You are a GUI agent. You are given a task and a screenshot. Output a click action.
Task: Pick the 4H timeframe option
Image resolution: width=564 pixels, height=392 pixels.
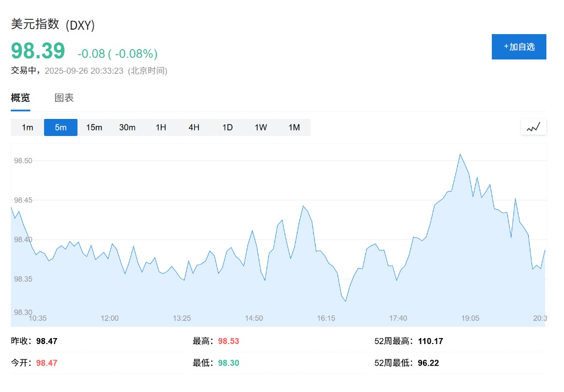pyautogui.click(x=194, y=127)
